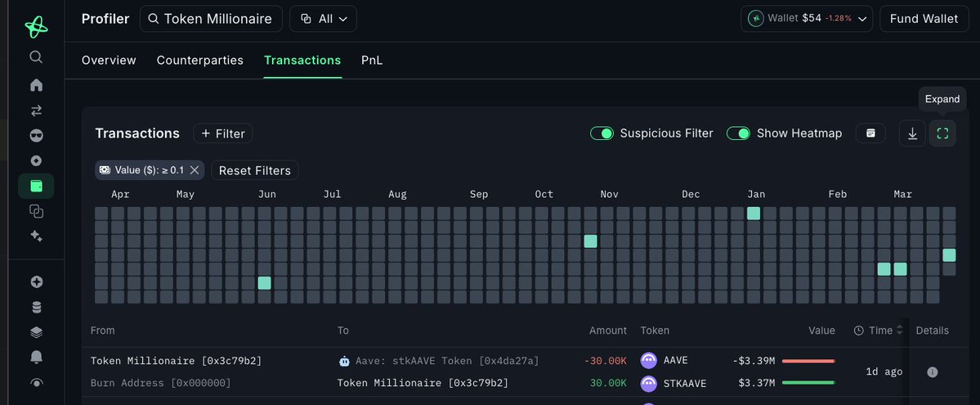Click the details info icon in first row
This screenshot has width=980, height=405.
932,371
